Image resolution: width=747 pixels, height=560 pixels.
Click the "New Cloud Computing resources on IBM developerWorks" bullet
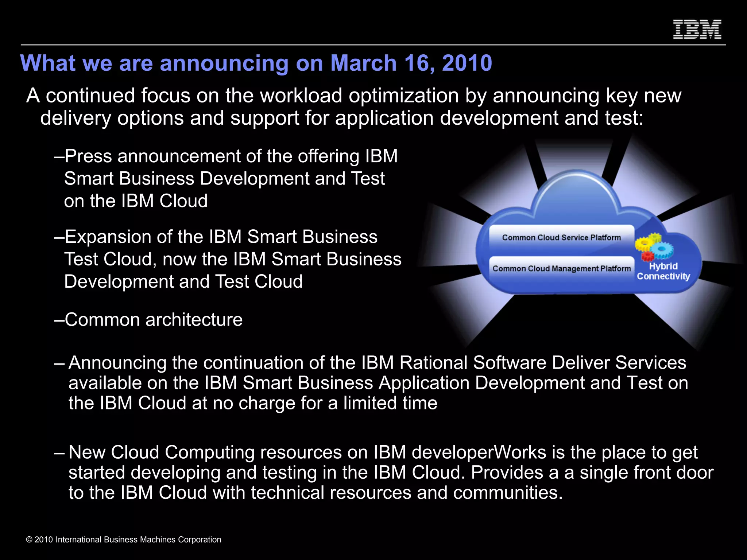(x=384, y=472)
